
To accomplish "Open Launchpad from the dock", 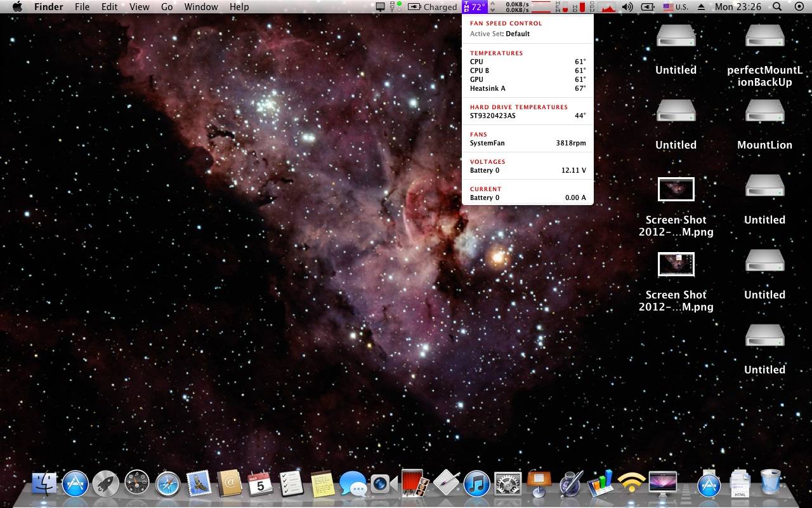I will point(106,485).
